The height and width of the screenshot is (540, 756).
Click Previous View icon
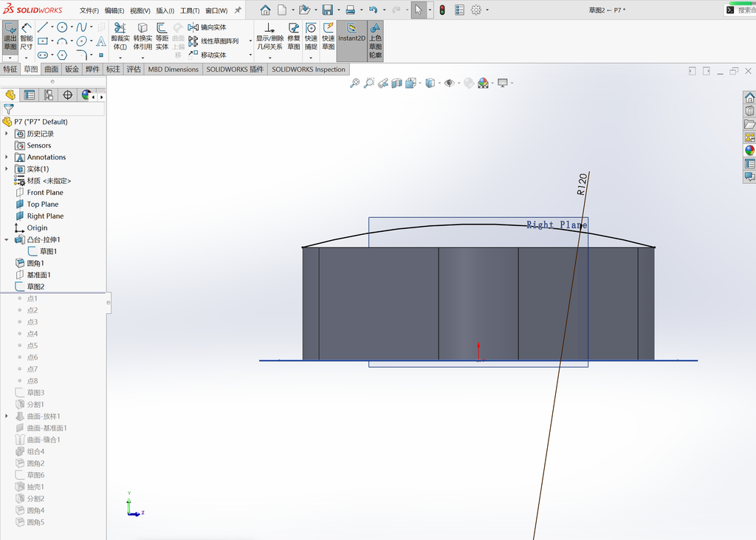click(x=383, y=83)
